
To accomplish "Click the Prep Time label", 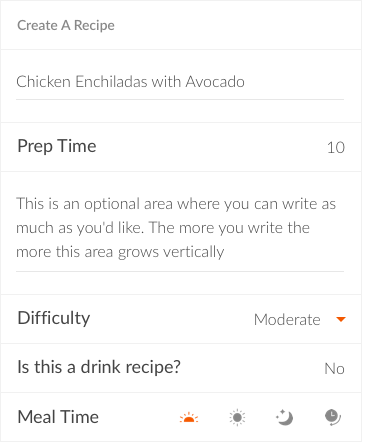I will coord(57,146).
